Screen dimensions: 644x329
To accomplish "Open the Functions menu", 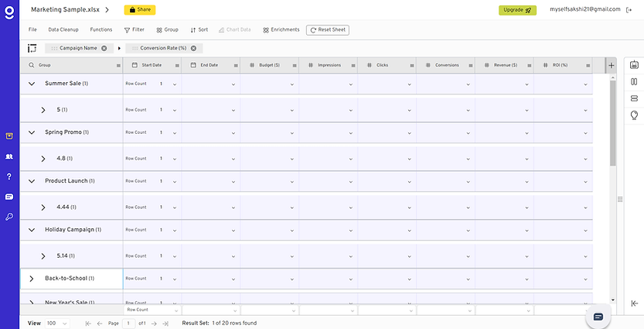I will pos(101,29).
